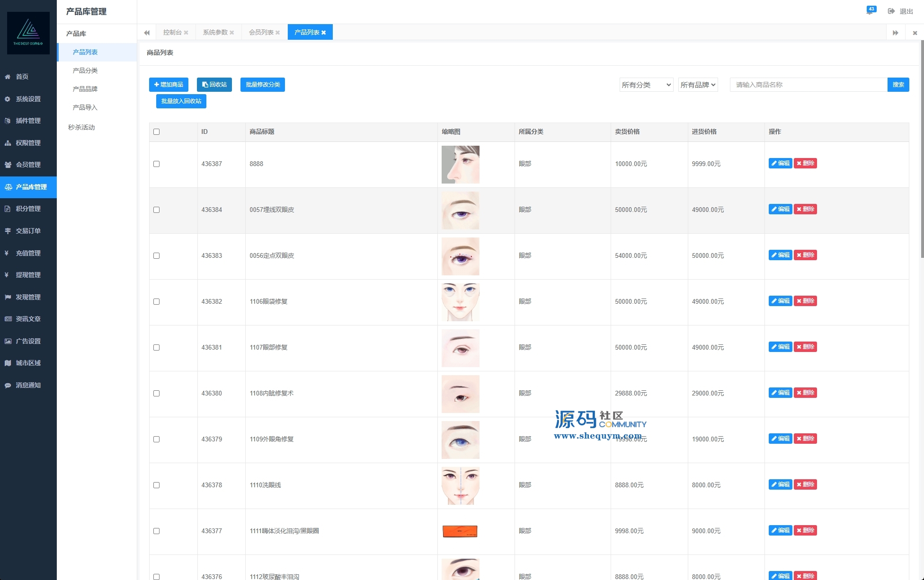The image size is (924, 580).
Task: Open the 所有分类 category dropdown
Action: click(646, 85)
